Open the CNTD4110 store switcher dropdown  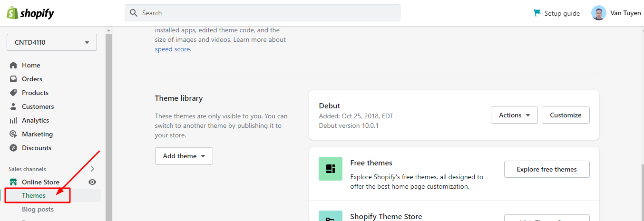(52, 42)
